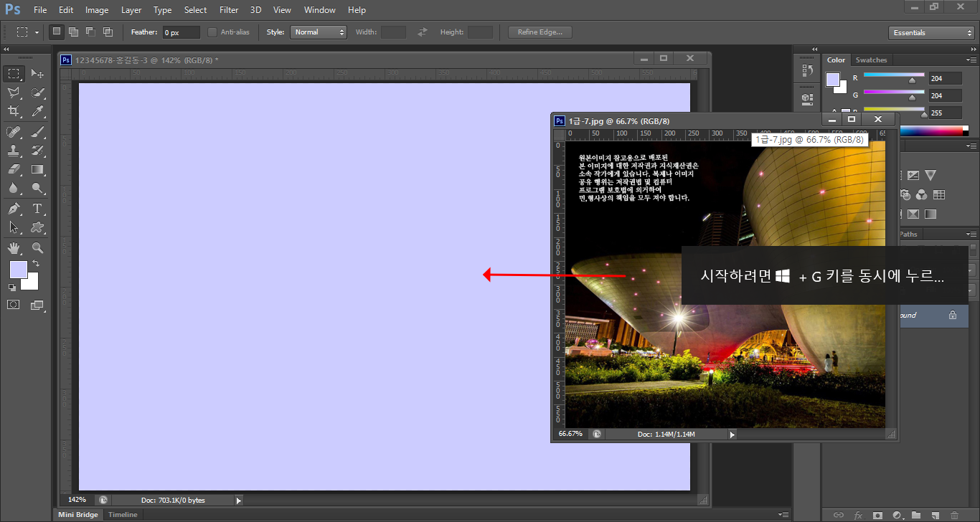This screenshot has height=522, width=980.
Task: Select the Quick Selection tool
Action: 37,93
